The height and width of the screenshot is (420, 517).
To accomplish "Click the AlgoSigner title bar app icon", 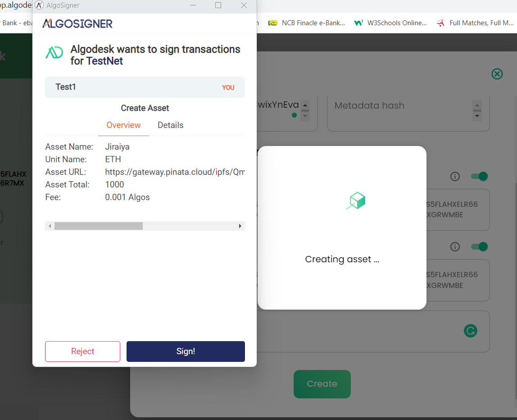I will pyautogui.click(x=39, y=5).
